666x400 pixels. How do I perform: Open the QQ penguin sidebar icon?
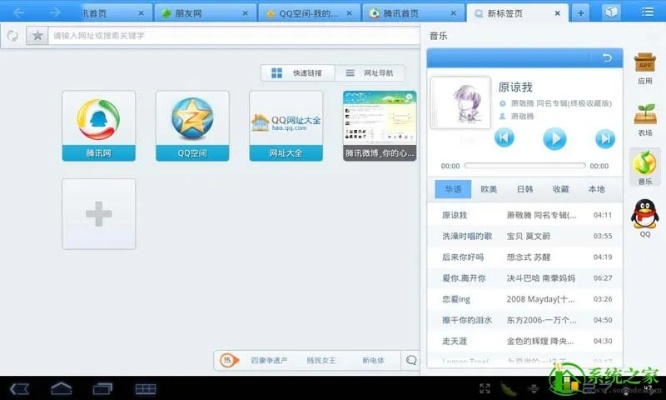(644, 217)
